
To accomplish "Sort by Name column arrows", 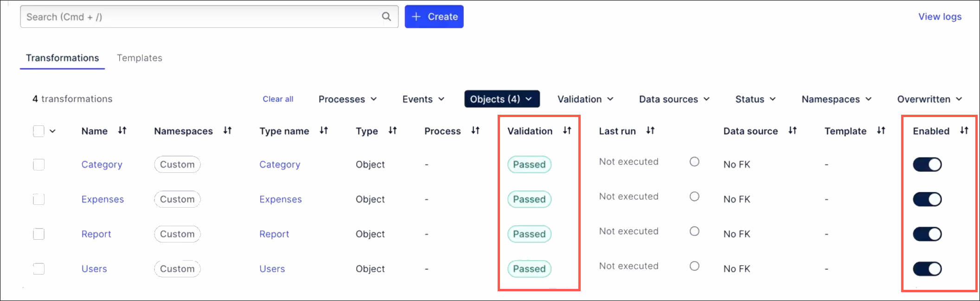I will [x=122, y=131].
